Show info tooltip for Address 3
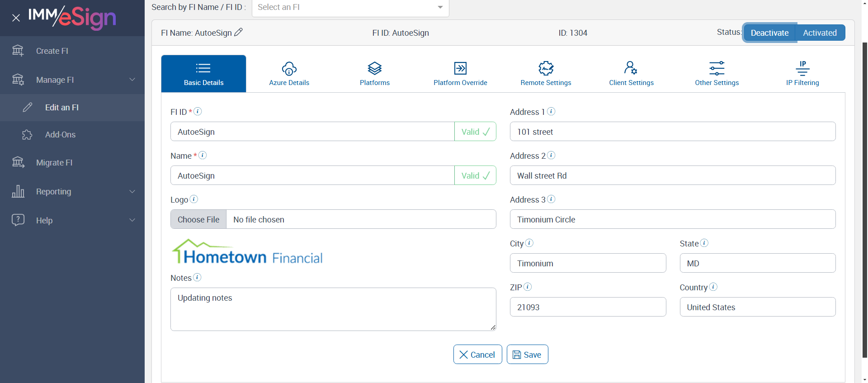The image size is (868, 383). [551, 199]
